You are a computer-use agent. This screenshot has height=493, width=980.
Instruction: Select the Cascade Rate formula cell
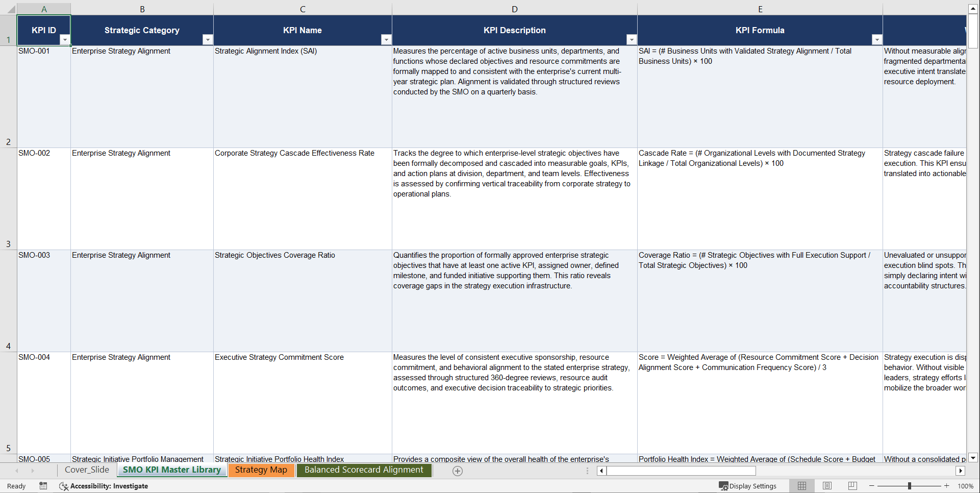(760, 199)
